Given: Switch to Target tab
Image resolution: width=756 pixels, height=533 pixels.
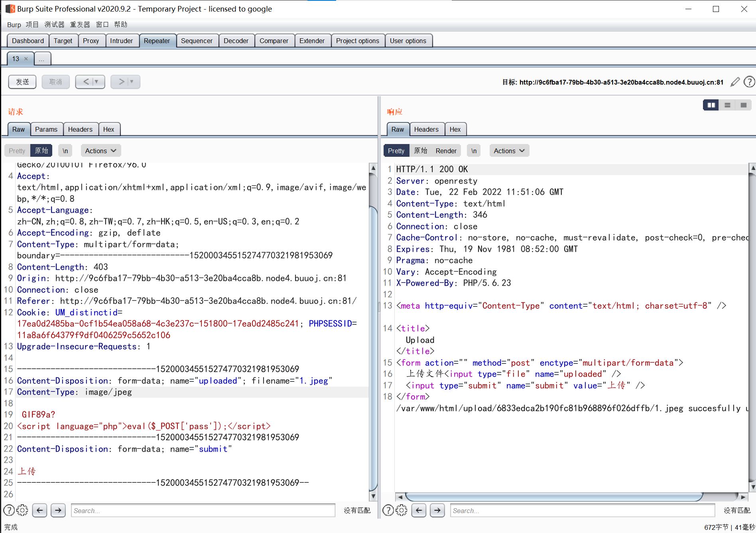Looking at the screenshot, I should click(63, 41).
